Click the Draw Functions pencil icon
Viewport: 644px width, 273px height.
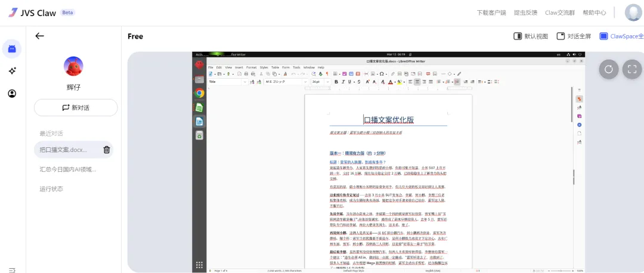click(x=459, y=74)
